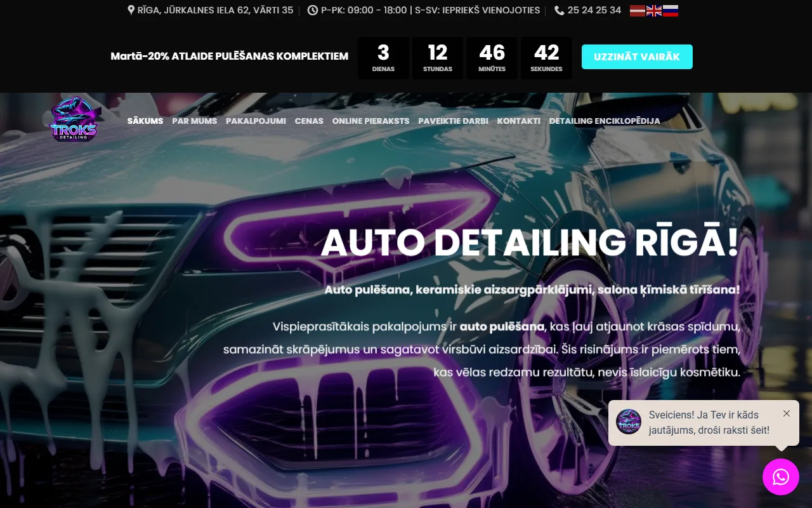812x508 pixels.
Task: Click the Latvian flag language icon
Action: coord(637,10)
